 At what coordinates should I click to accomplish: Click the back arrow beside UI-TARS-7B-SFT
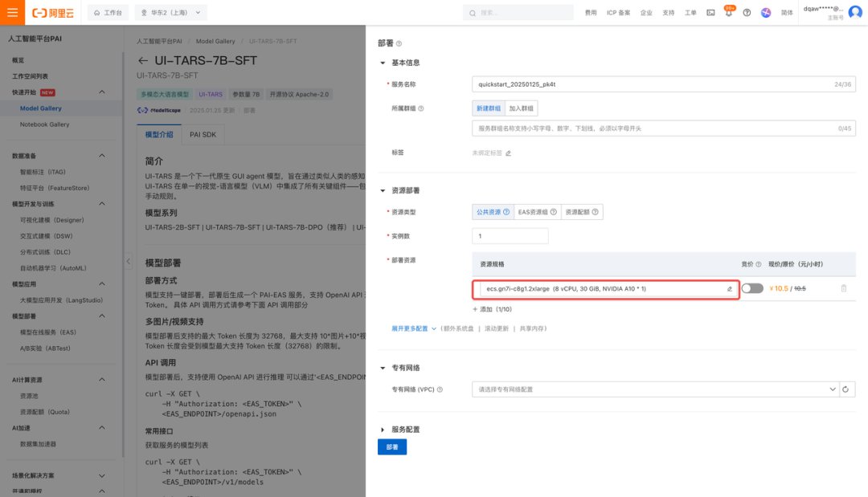[143, 59]
